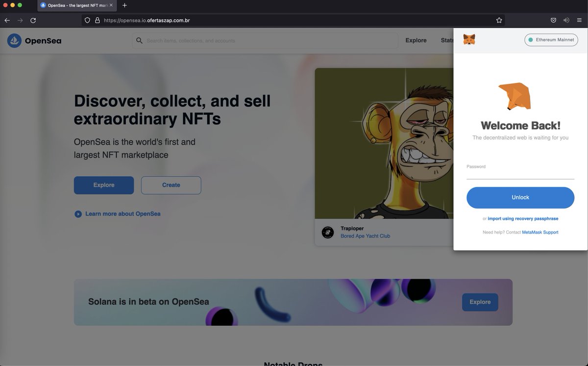Click the search magnifier icon
Image resolution: width=588 pixels, height=366 pixels.
tap(139, 41)
